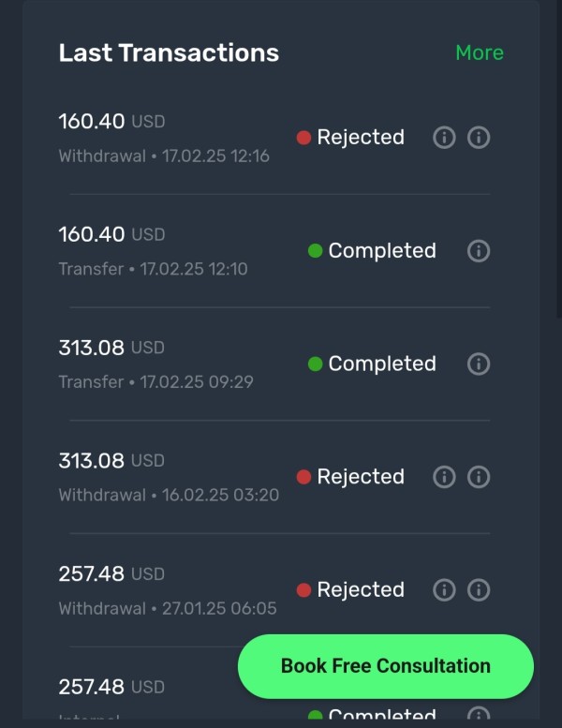Select the Last Transactions heading
The width and height of the screenshot is (562, 728).
click(x=169, y=52)
